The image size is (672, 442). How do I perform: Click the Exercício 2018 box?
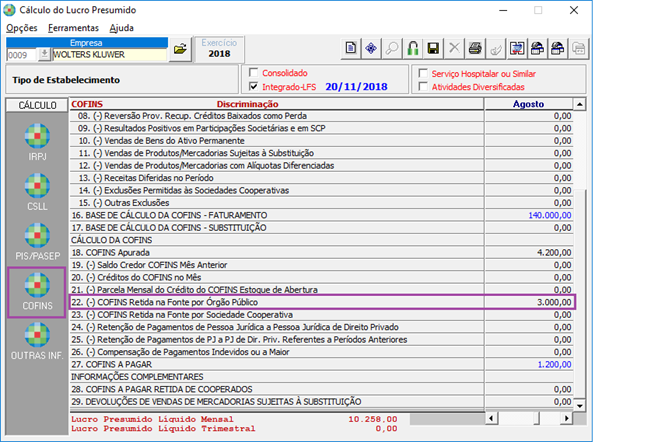[x=219, y=48]
